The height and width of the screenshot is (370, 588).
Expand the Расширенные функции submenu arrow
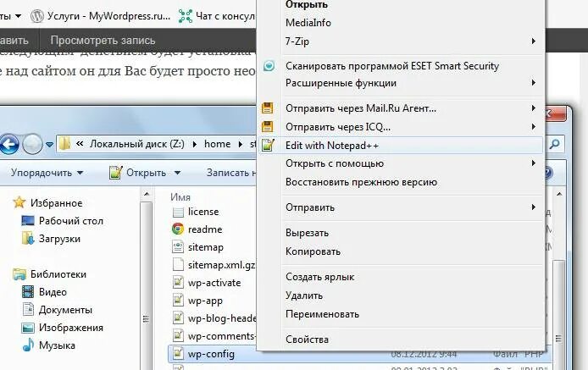(x=533, y=82)
